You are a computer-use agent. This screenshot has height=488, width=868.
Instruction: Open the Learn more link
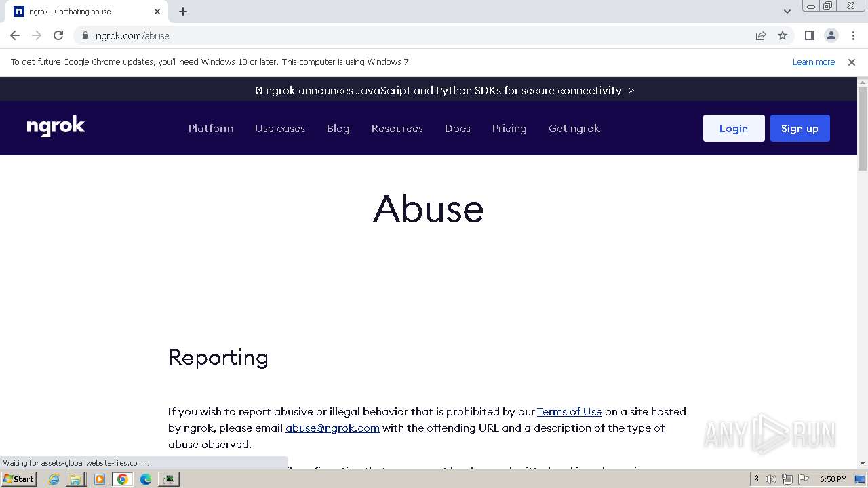coord(814,62)
